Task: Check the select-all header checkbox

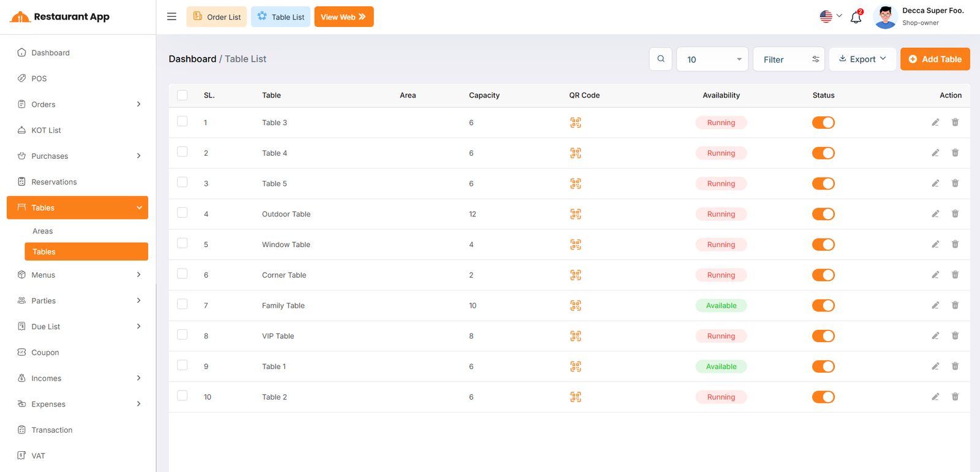Action: click(182, 95)
